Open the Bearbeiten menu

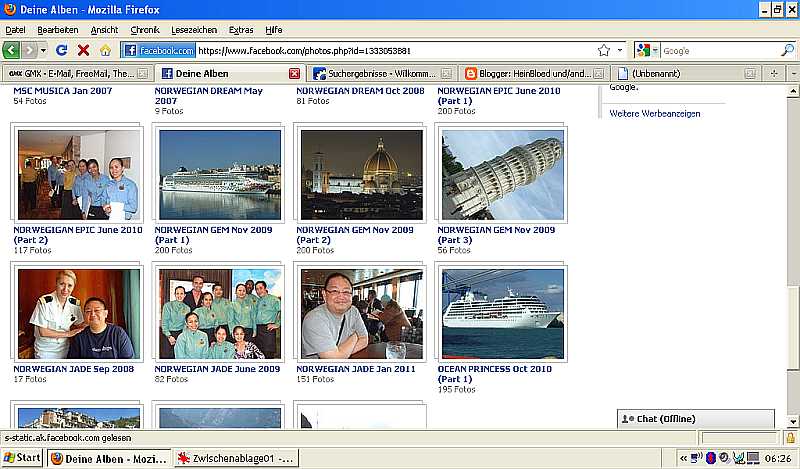click(x=58, y=30)
